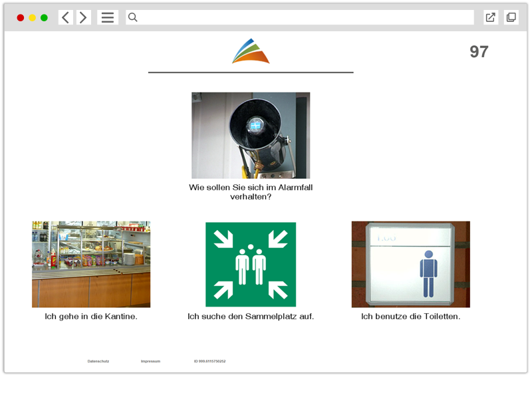Click the ID number in footer

[209, 361]
